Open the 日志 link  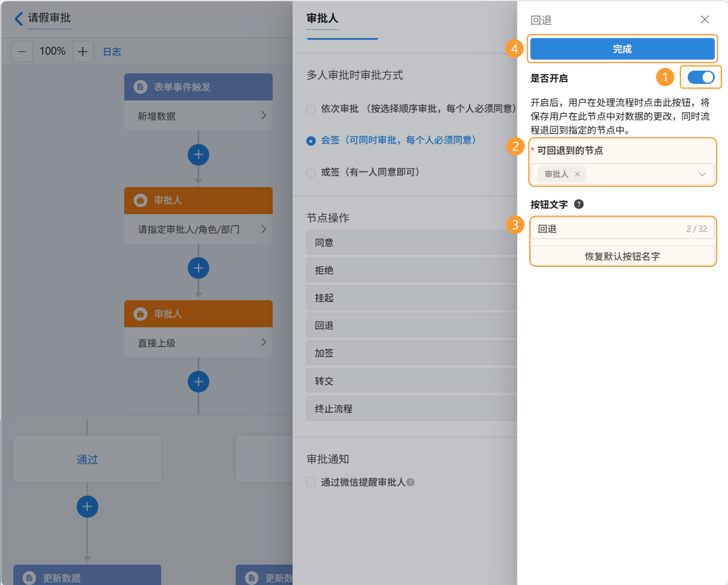click(112, 52)
